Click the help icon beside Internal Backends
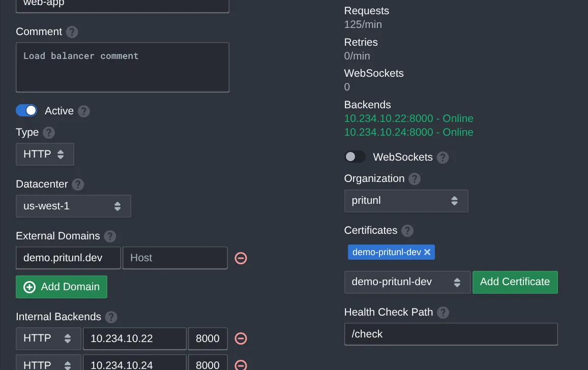 pyautogui.click(x=111, y=317)
